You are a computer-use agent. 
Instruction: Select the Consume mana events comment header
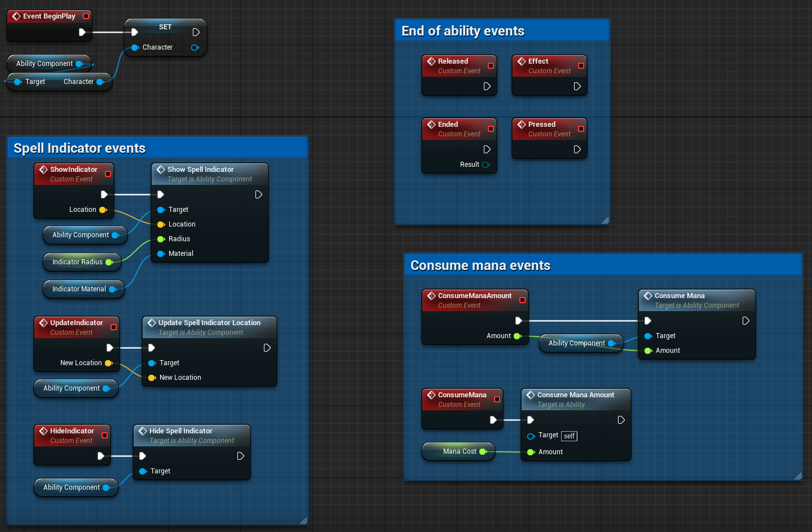coord(480,265)
